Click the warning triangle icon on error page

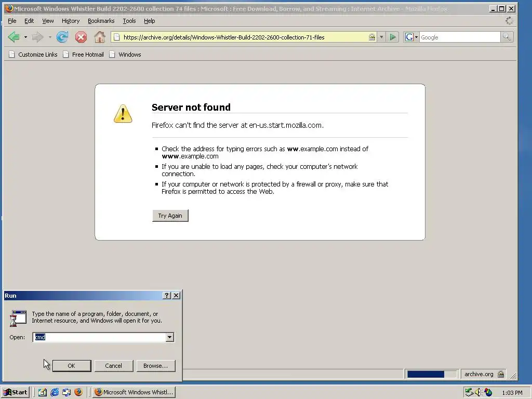click(x=123, y=114)
